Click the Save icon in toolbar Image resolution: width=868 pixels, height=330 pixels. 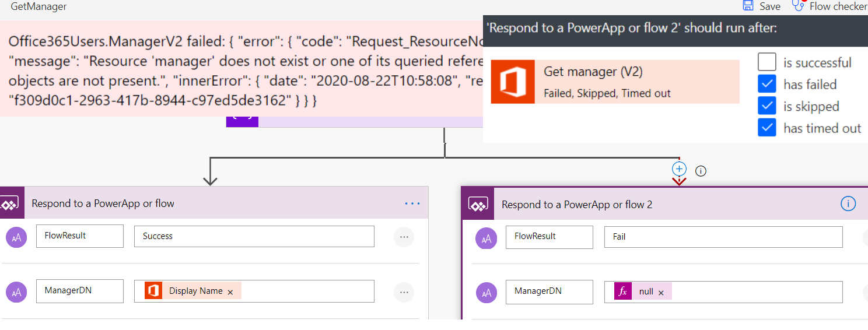pyautogui.click(x=748, y=5)
